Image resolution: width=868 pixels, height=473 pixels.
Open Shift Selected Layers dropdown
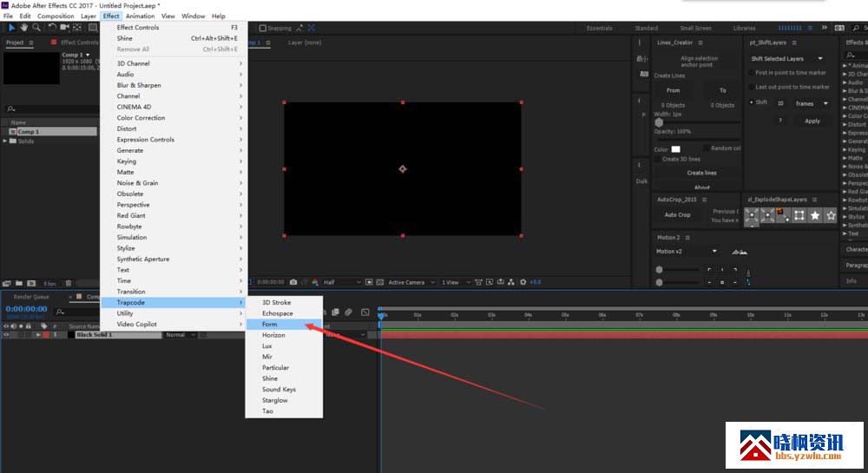[786, 59]
